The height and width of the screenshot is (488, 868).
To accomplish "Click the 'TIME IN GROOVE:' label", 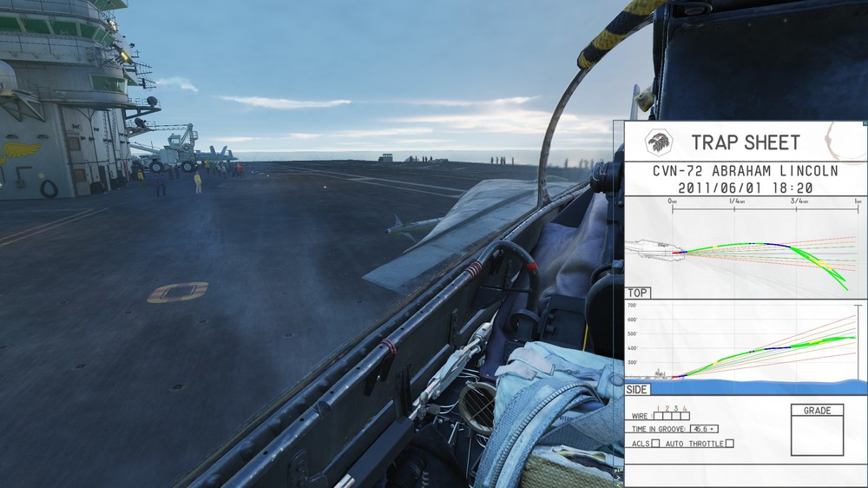I will pyautogui.click(x=659, y=429).
